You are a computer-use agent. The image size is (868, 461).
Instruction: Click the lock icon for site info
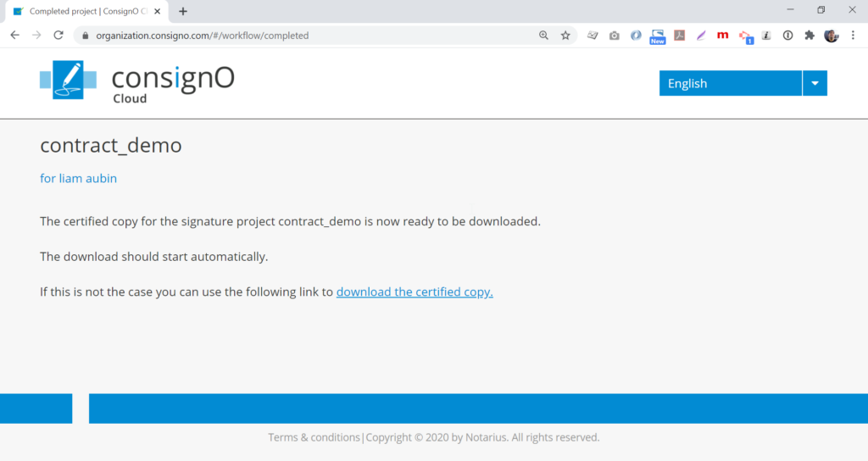[x=85, y=36]
